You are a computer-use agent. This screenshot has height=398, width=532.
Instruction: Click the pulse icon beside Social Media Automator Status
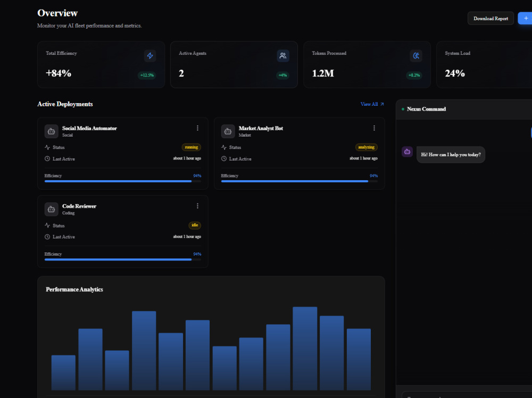(47, 147)
